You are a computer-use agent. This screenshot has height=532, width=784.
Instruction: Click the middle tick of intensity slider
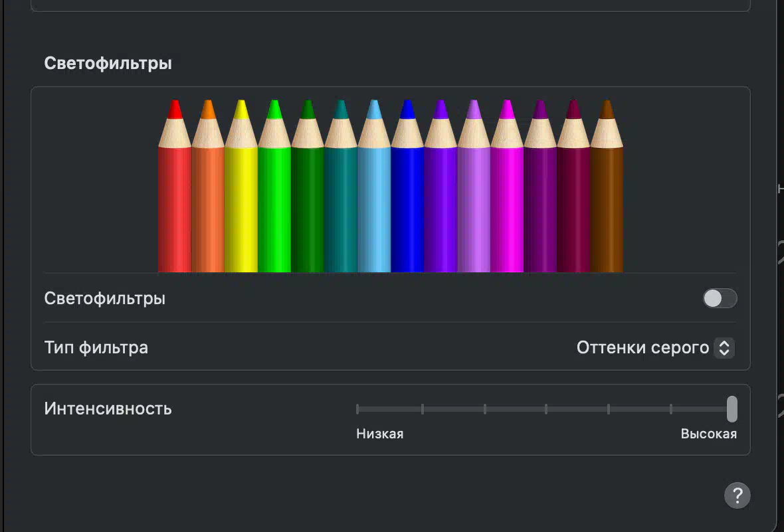point(546,409)
